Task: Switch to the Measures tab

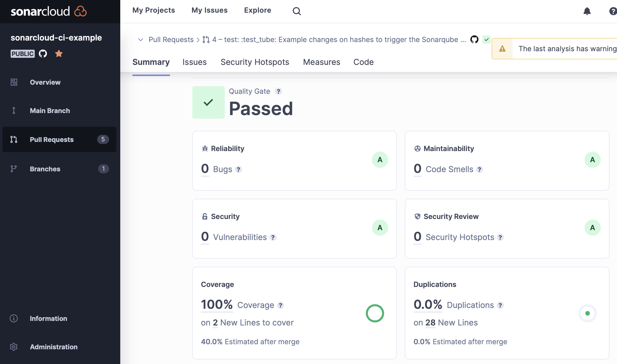Action: pos(321,62)
